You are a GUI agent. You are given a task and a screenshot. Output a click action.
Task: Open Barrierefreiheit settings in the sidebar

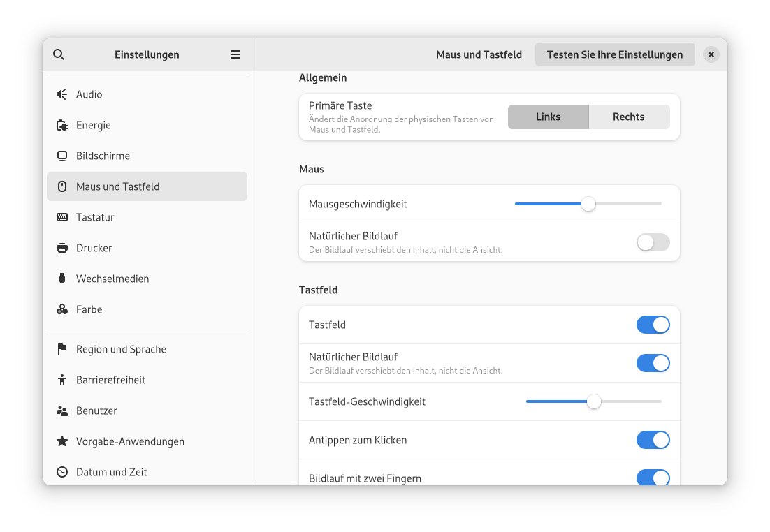coord(110,380)
